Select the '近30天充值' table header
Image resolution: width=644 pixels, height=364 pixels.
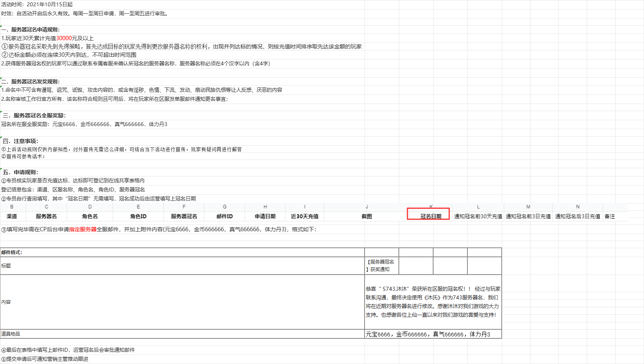tap(305, 216)
